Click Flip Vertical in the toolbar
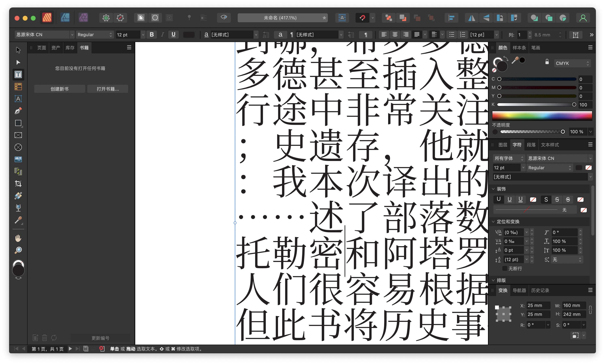The width and height of the screenshot is (605, 364). point(486,18)
